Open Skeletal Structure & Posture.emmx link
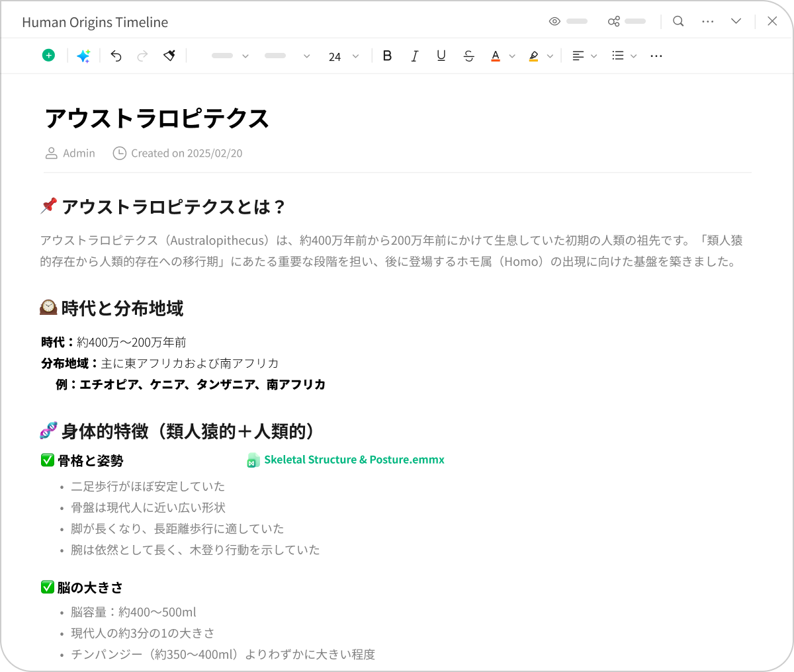The height and width of the screenshot is (672, 794). (x=353, y=460)
